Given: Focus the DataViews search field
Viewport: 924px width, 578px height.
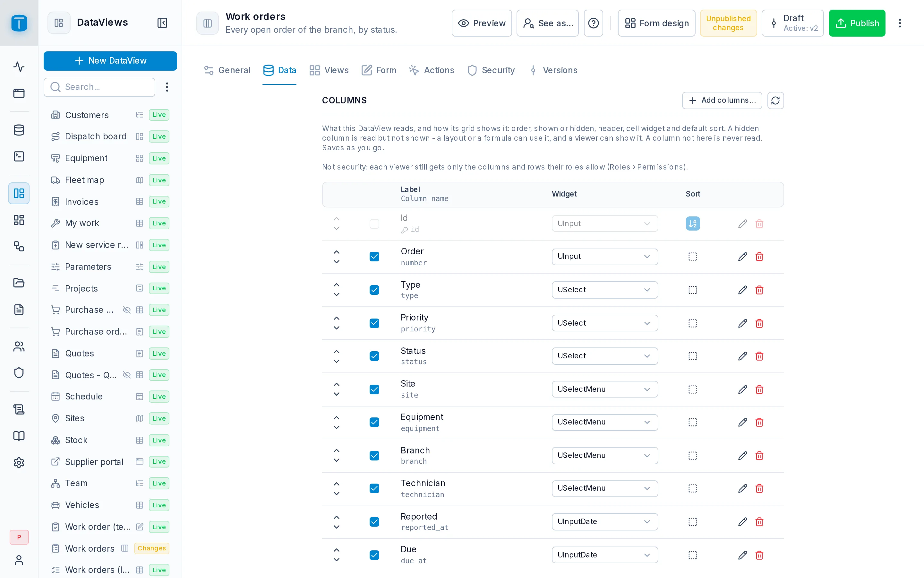Looking at the screenshot, I should point(99,87).
